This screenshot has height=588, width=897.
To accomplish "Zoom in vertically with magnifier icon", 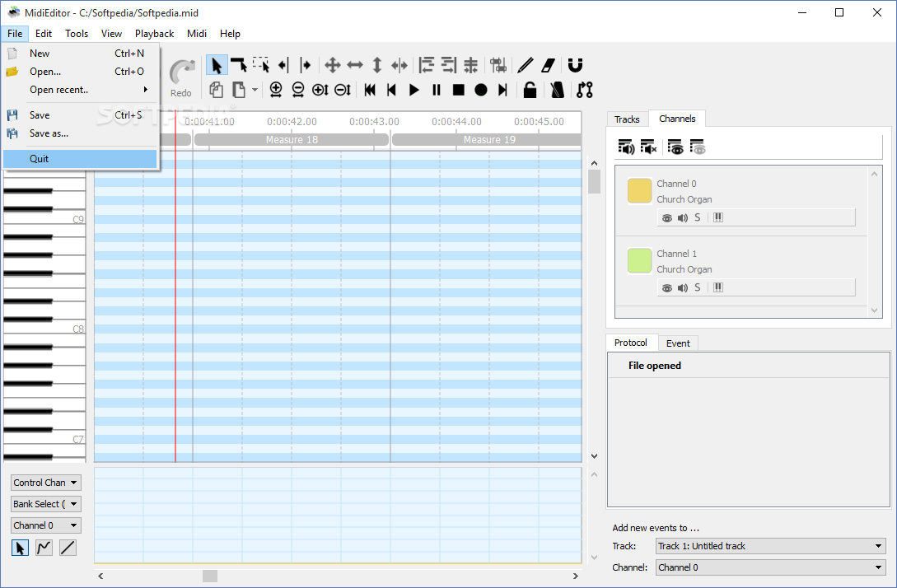I will [320, 90].
